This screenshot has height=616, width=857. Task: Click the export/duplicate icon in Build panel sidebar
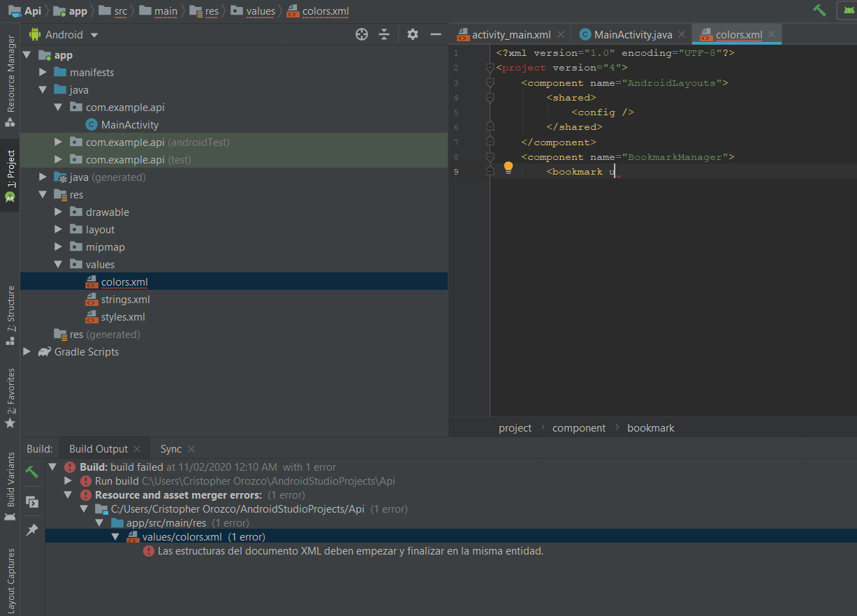click(31, 501)
